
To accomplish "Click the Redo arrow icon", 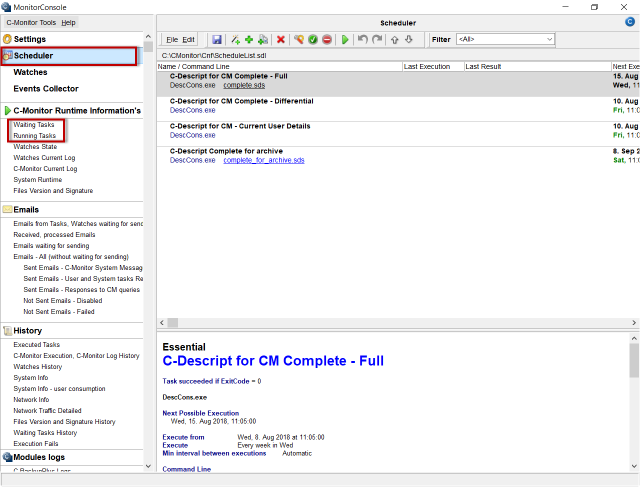I will [x=377, y=40].
